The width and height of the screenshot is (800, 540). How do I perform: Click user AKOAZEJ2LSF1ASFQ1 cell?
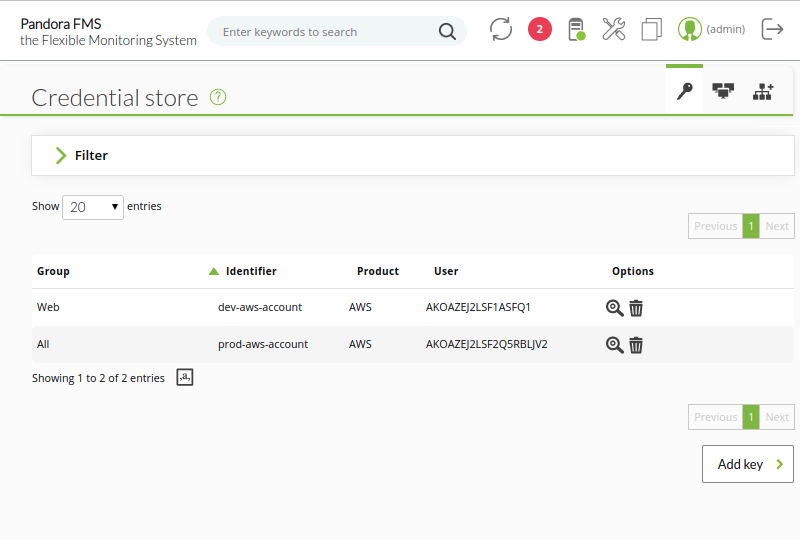(478, 307)
